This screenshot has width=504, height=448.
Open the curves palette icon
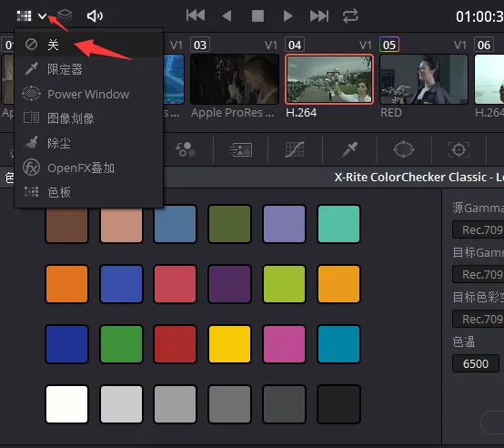tap(295, 149)
